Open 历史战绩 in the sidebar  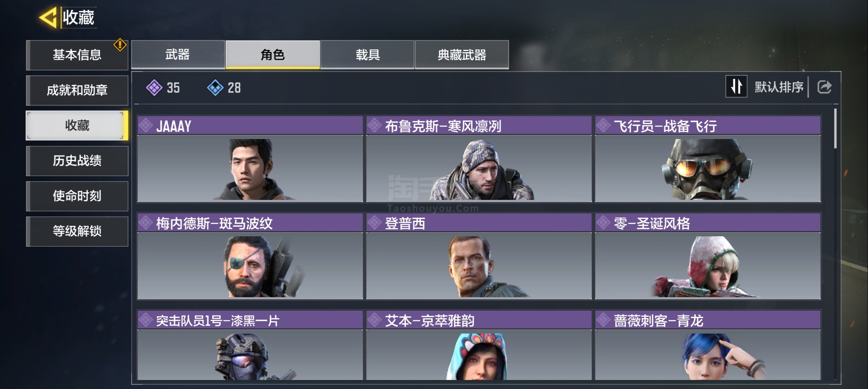[77, 161]
